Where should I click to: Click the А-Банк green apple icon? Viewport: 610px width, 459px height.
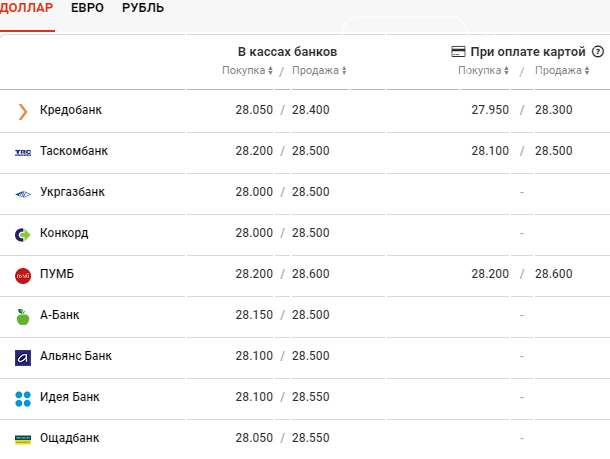coord(23,316)
